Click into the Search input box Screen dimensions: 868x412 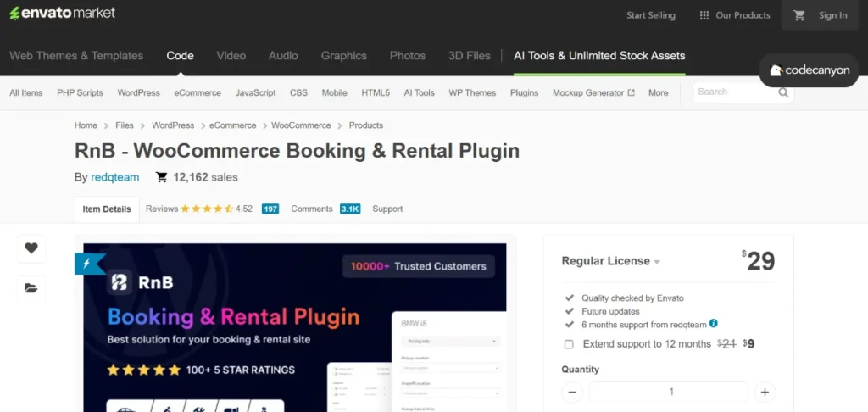pyautogui.click(x=735, y=92)
